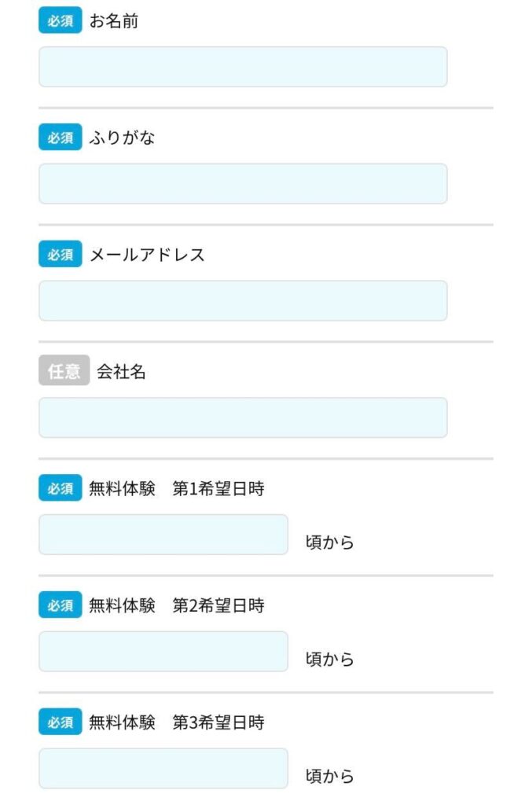
Task: Click the 必須 badge next to ふりがな
Action: (60, 138)
